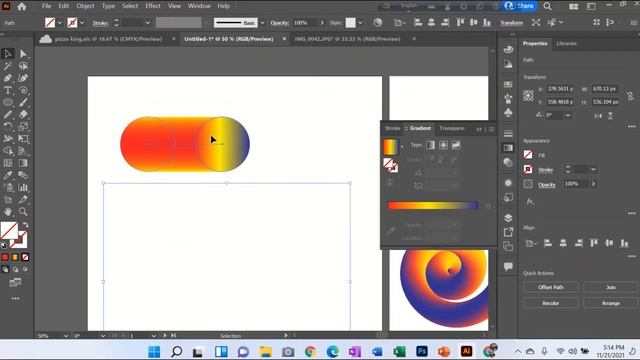Image resolution: width=640 pixels, height=360 pixels.
Task: Open Photoshop from the Windows taskbar
Action: 422,351
